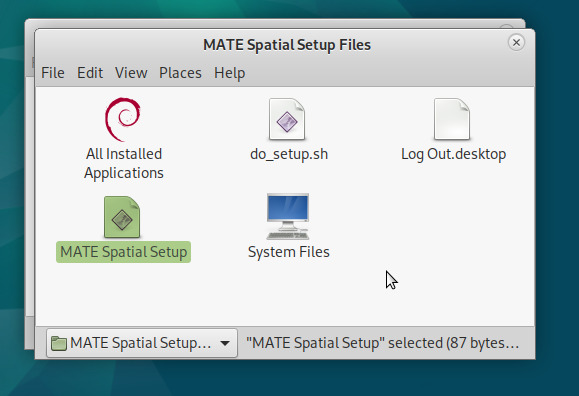The width and height of the screenshot is (579, 396).
Task: Open the View menu
Action: pyautogui.click(x=131, y=73)
